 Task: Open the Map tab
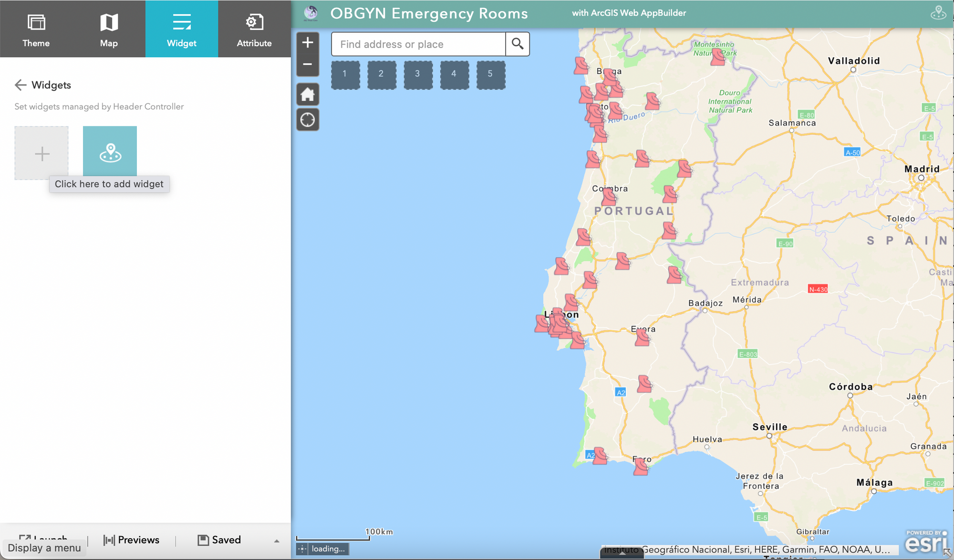point(109,30)
